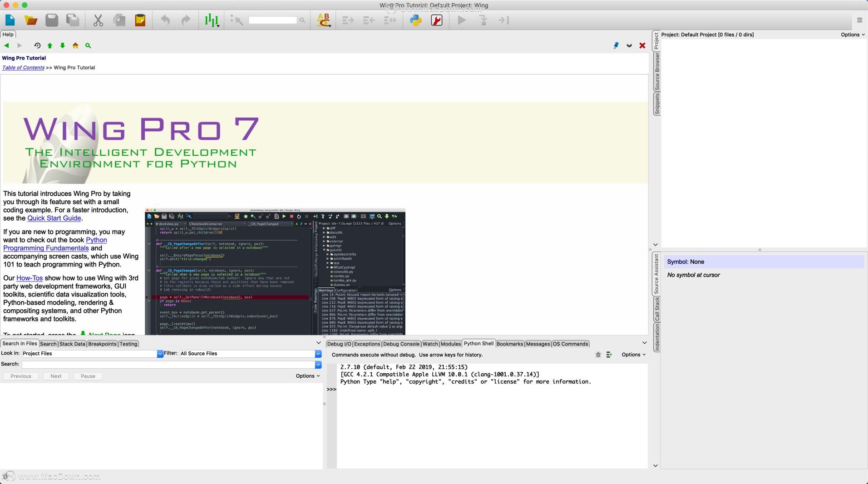Click the Save All files icon
This screenshot has height=484, width=868.
pyautogui.click(x=73, y=20)
